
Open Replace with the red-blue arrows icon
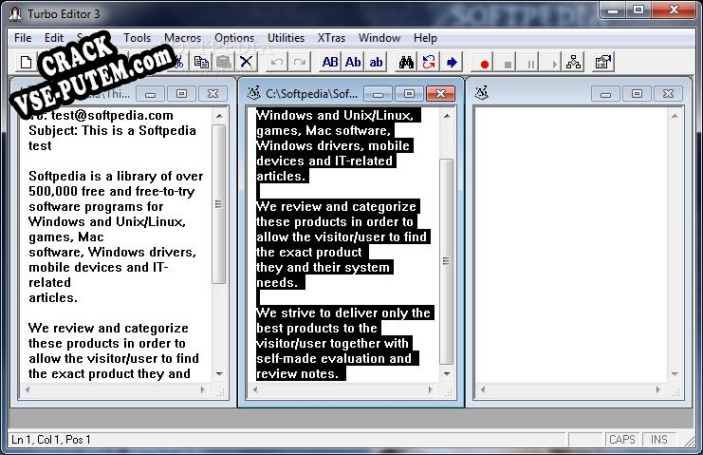(429, 62)
